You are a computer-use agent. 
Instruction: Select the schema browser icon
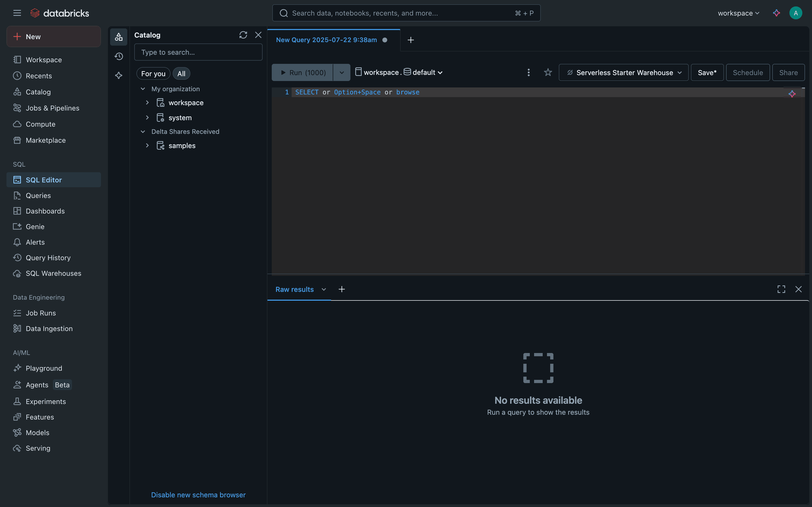pos(119,37)
